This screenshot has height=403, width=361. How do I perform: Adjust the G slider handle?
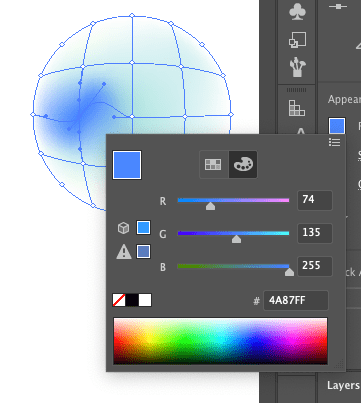(236, 239)
